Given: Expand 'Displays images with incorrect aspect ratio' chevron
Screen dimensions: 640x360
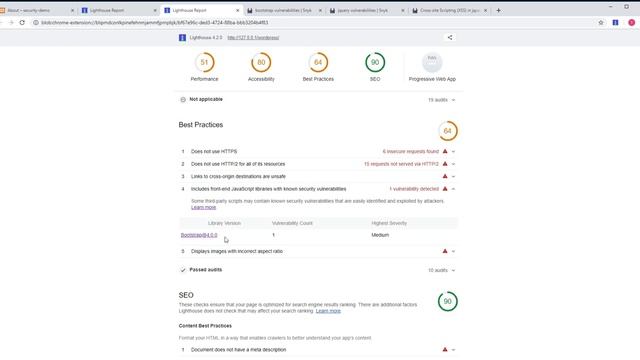Looking at the screenshot, I should 453,251.
